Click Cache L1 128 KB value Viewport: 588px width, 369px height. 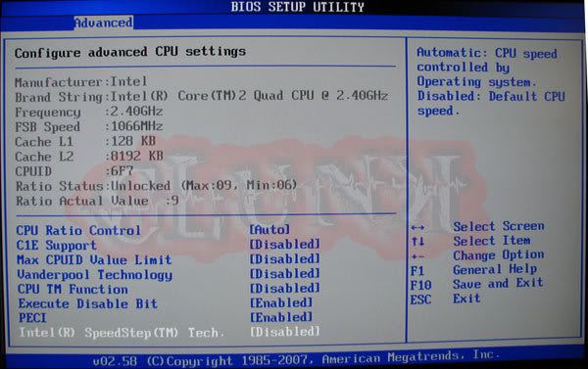tap(132, 141)
